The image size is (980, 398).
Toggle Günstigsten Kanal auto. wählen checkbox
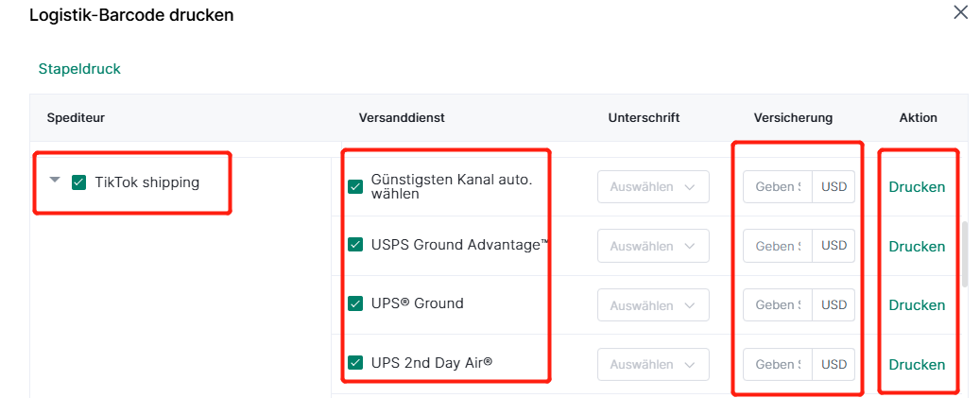(x=355, y=186)
